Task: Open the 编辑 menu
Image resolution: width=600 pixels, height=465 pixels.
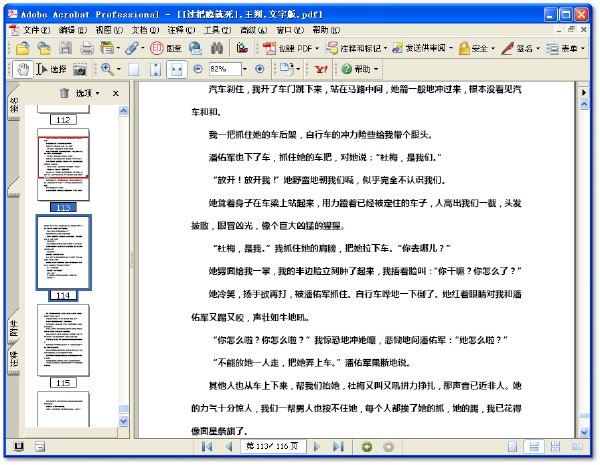Action: click(73, 30)
